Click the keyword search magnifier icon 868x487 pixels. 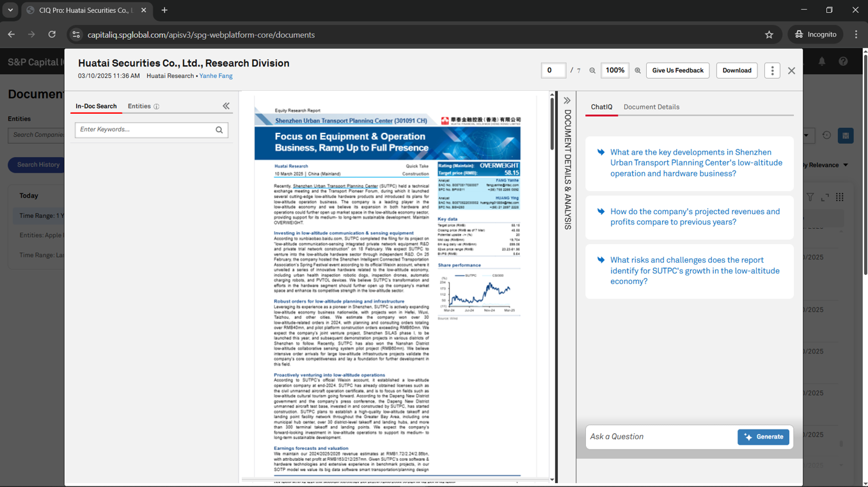tap(219, 130)
